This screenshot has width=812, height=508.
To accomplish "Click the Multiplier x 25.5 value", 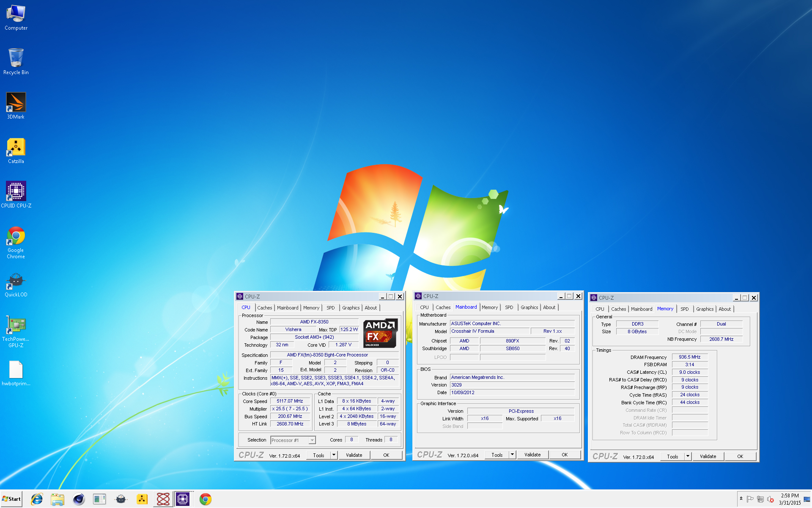I will [x=290, y=409].
